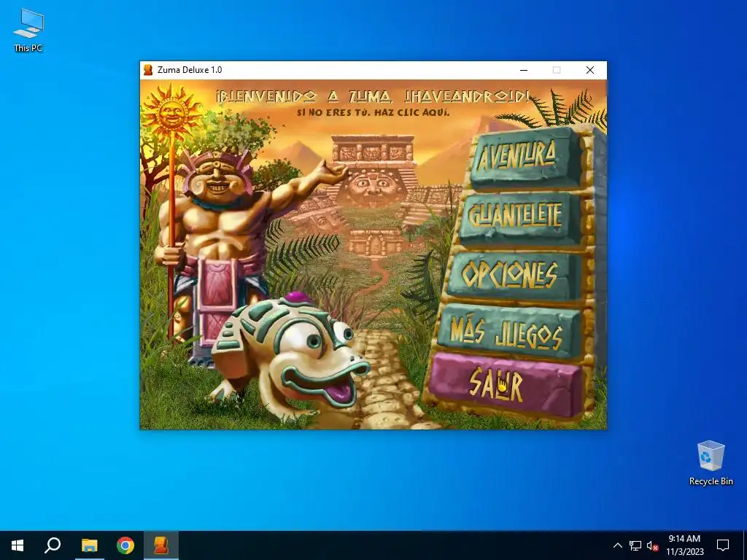Close the Zuma Deluxe window

(x=589, y=70)
